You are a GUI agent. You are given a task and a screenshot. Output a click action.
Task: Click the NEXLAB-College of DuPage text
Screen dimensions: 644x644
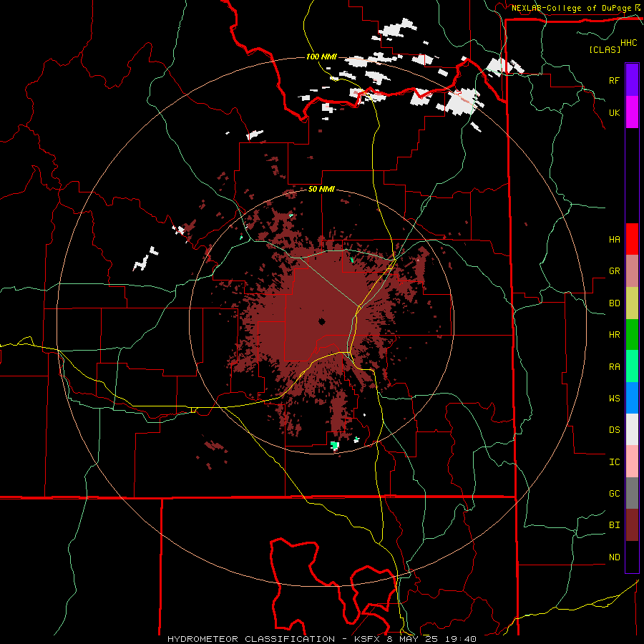point(571,8)
